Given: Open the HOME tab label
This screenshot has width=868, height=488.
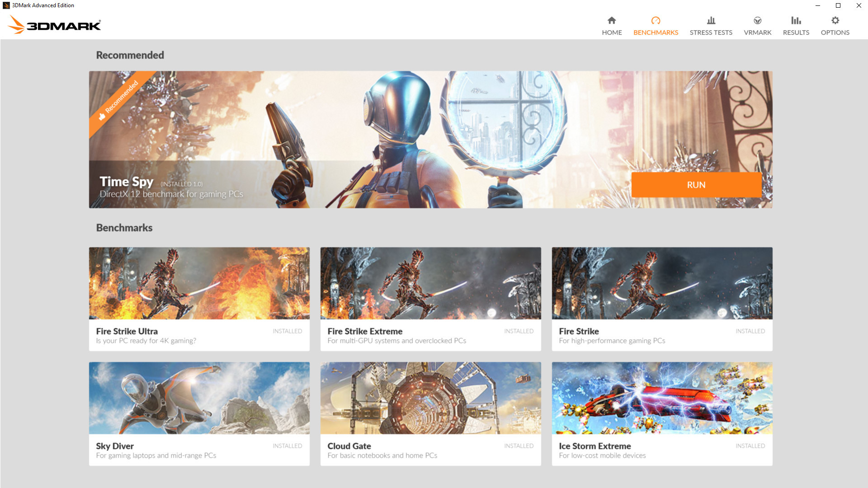Looking at the screenshot, I should [x=612, y=33].
